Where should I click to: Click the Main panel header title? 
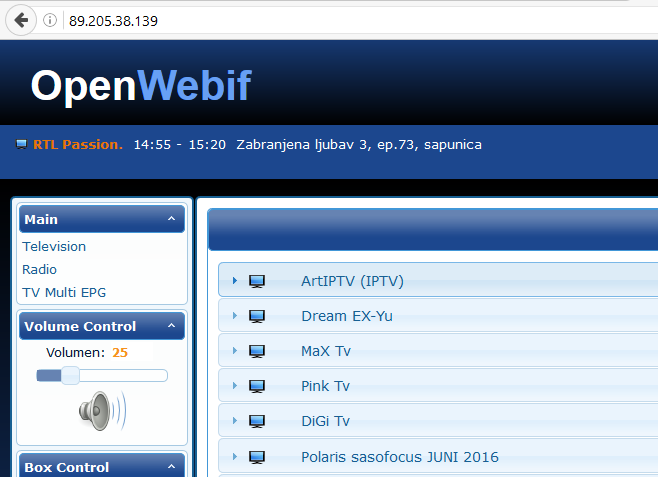(41, 219)
